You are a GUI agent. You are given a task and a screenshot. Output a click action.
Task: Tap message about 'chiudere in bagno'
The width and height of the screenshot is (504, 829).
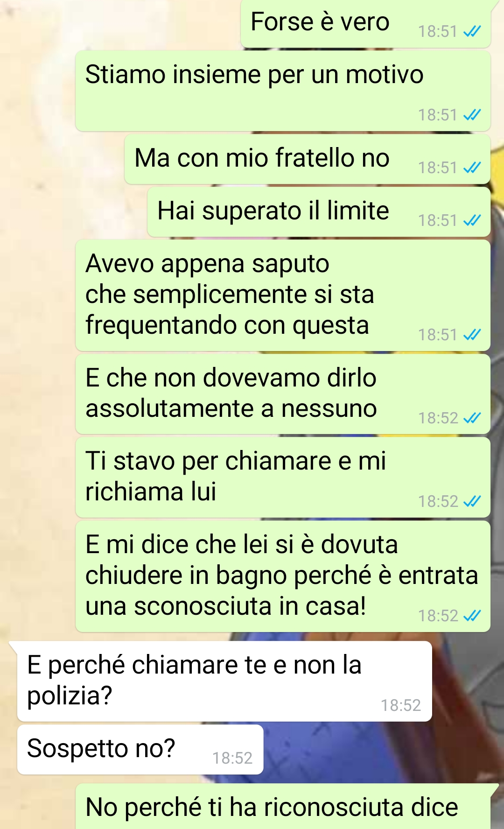(x=283, y=576)
